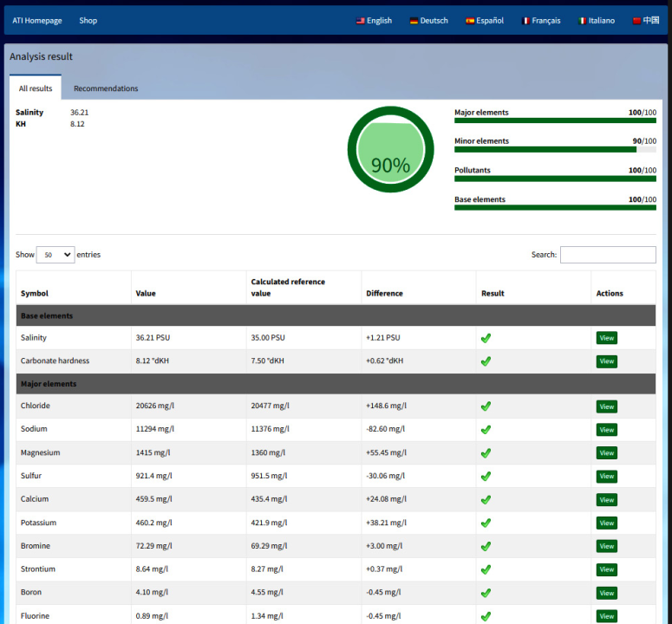View details for Carbonate hardness

tap(606, 361)
